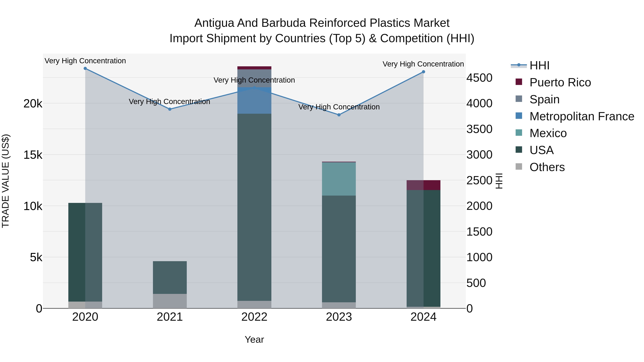Click the 2024 USA bar segment
644x362 pixels.
(x=423, y=248)
